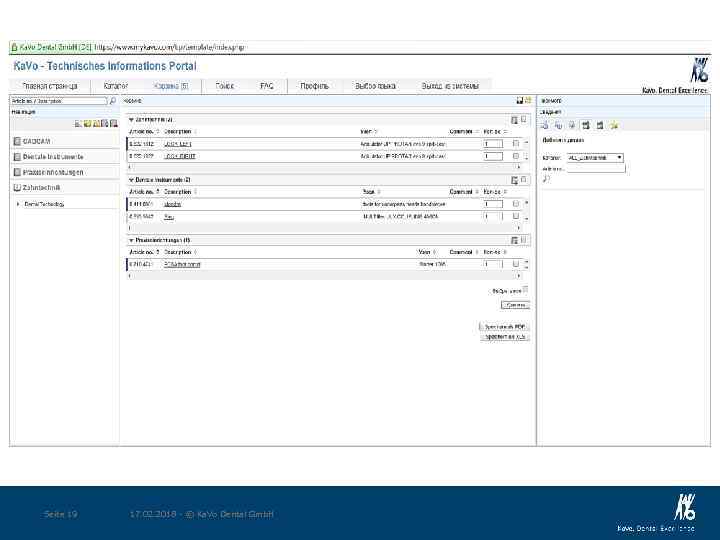This screenshot has width=720, height=540.
Task: Click the article number field in the right panel
Action: 596,169
